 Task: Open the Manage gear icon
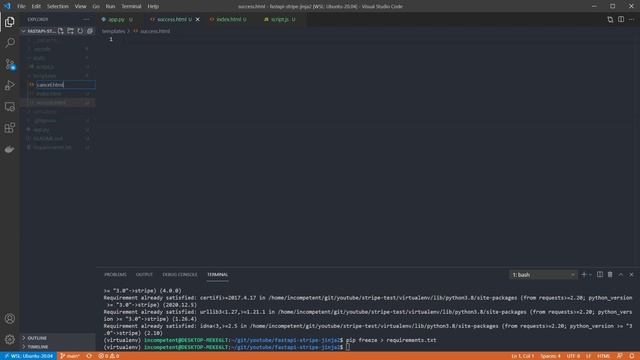[x=10, y=339]
